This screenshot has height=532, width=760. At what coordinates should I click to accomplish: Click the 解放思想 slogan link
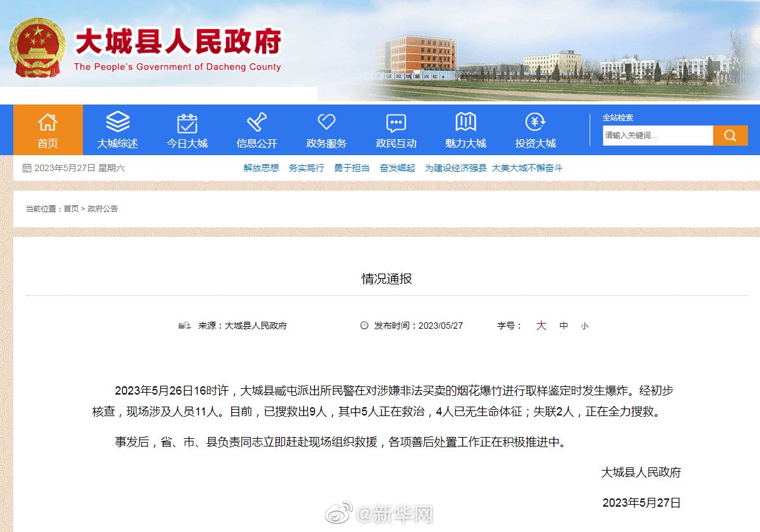click(260, 167)
